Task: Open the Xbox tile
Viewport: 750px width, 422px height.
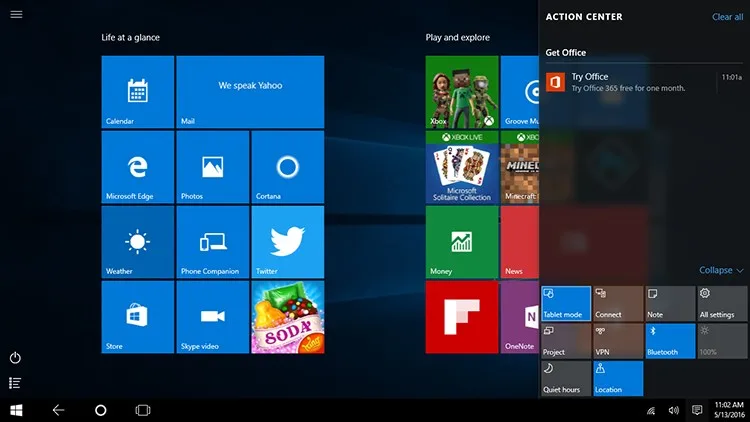Action: click(x=462, y=92)
